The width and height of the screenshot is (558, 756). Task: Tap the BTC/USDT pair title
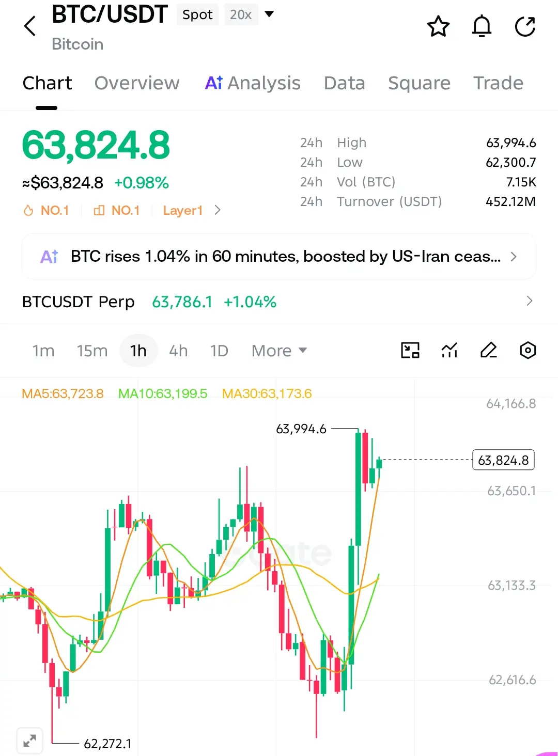tap(110, 14)
